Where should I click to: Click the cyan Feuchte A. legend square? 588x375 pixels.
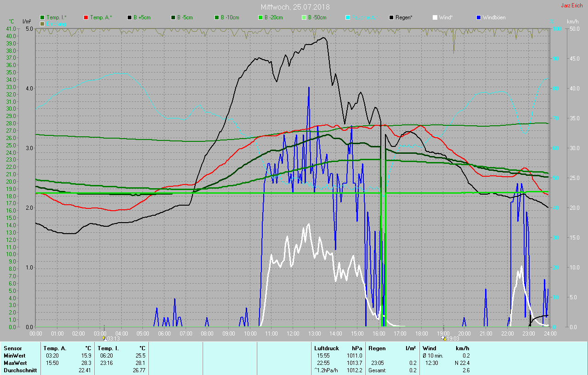(x=348, y=17)
